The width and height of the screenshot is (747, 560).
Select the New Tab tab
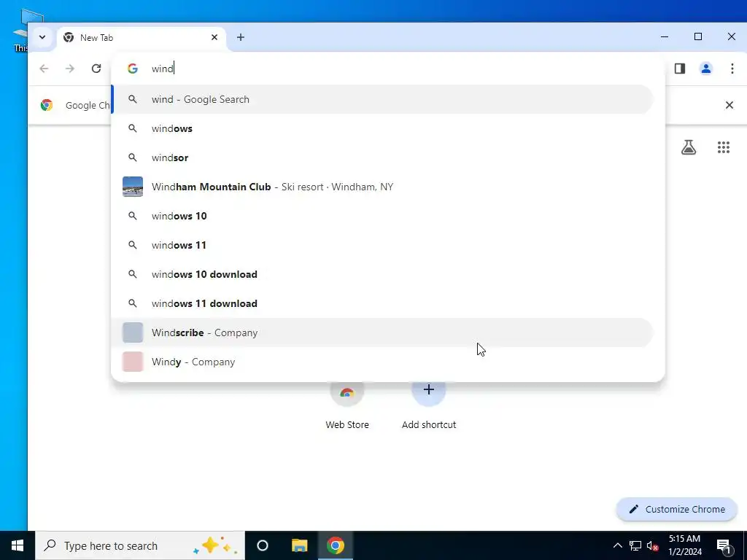pos(142,38)
